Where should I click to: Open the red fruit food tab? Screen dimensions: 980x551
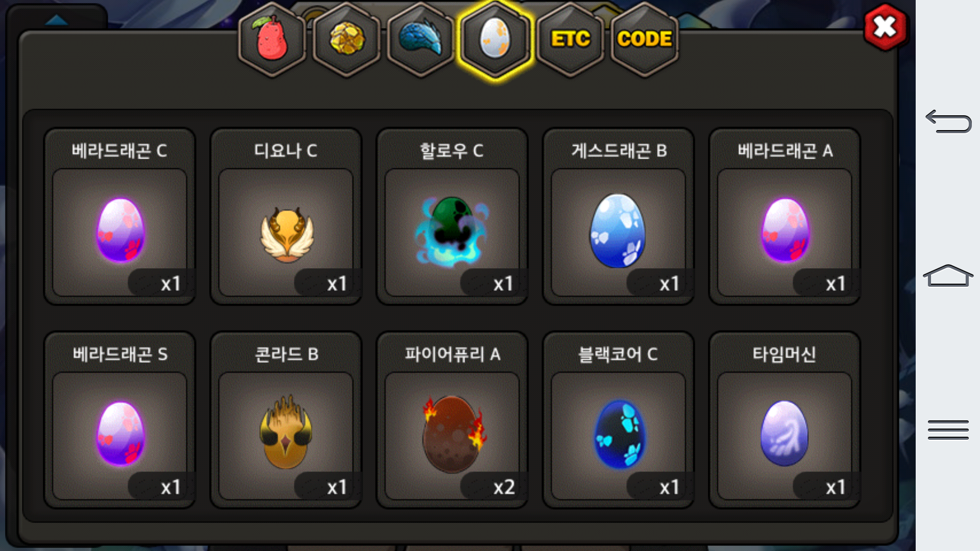click(272, 40)
